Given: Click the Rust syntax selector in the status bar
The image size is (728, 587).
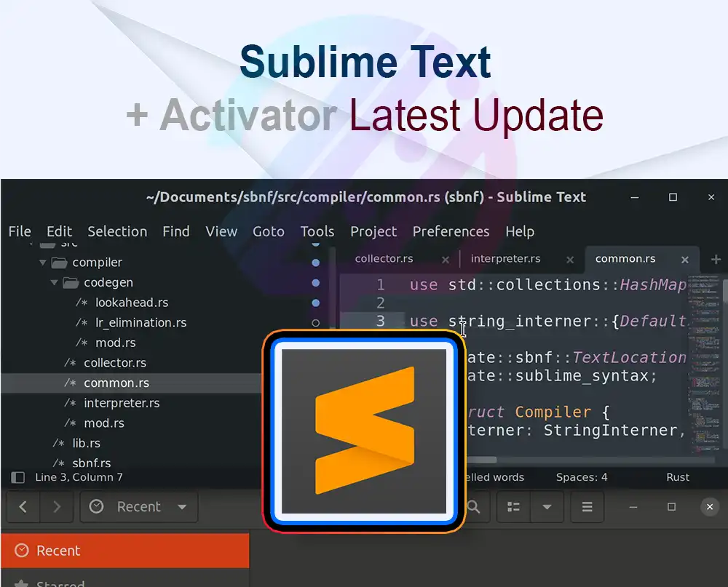Looking at the screenshot, I should (677, 477).
